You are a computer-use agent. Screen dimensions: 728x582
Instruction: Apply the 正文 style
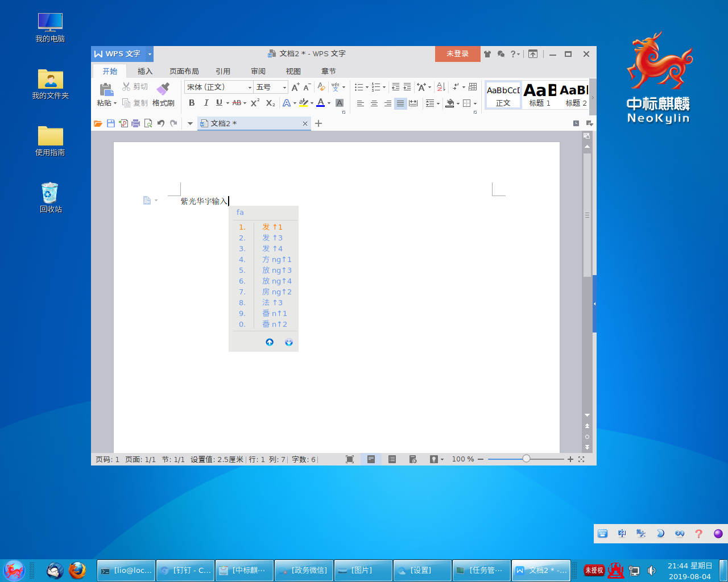pos(503,95)
